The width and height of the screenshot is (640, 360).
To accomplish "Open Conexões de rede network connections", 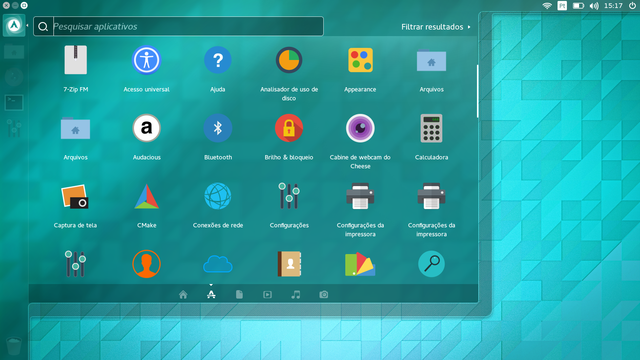I will (218, 196).
